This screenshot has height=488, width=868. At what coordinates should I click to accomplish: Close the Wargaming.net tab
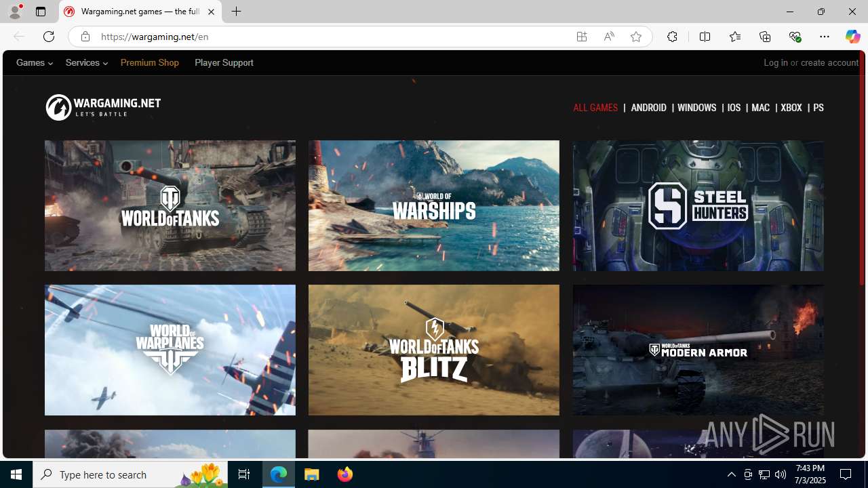(211, 12)
